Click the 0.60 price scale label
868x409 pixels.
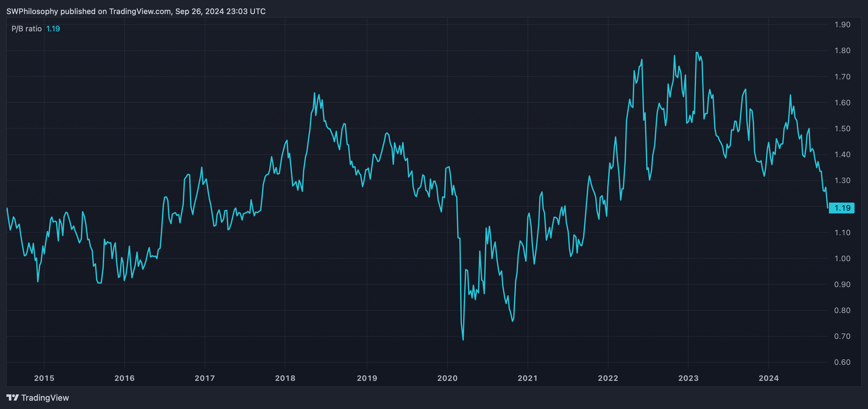click(x=842, y=362)
